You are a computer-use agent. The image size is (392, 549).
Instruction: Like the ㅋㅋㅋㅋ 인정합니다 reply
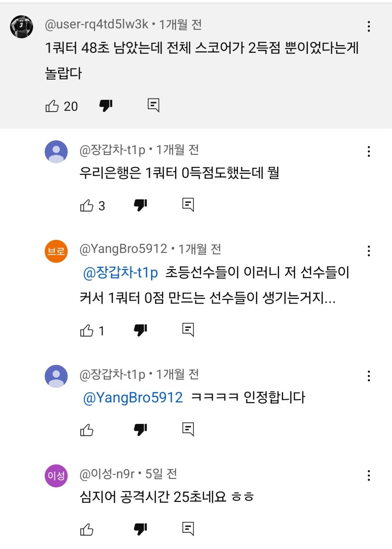point(87,430)
